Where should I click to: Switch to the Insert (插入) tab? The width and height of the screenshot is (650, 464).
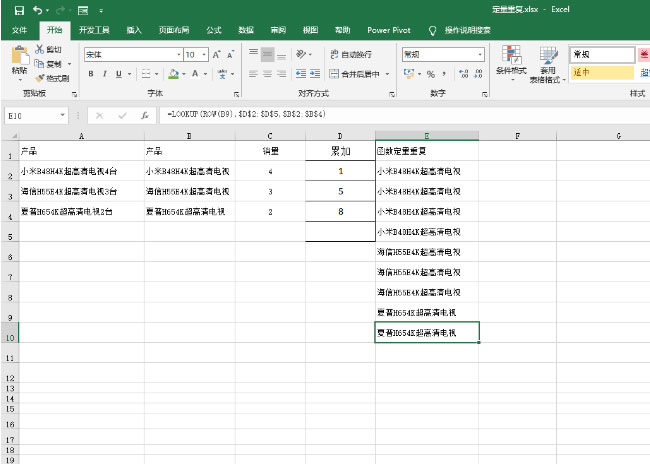pyautogui.click(x=134, y=30)
